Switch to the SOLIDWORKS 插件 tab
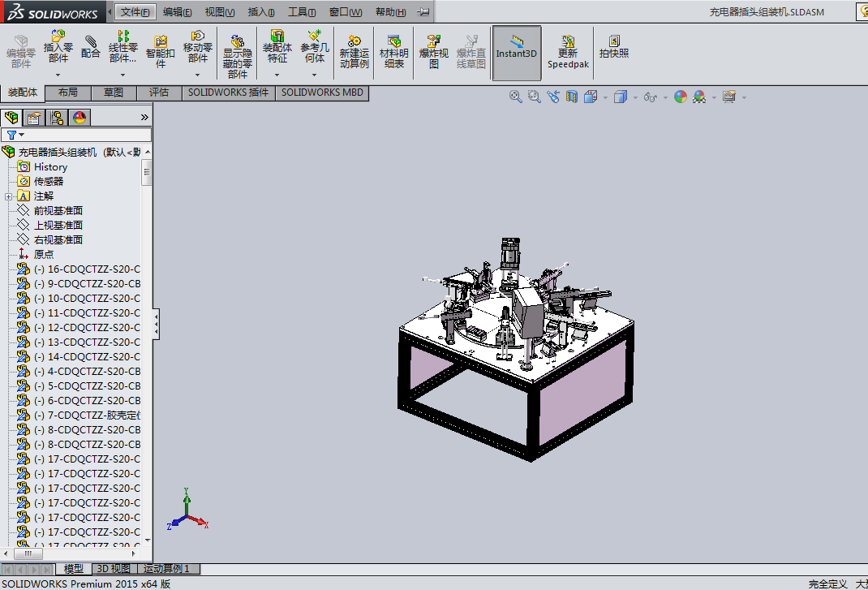 (x=228, y=93)
